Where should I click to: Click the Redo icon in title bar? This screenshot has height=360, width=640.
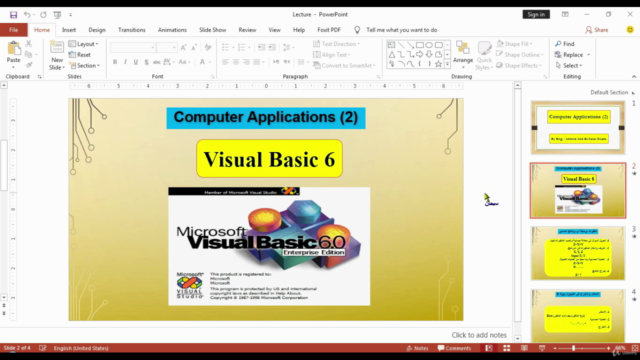(43, 15)
